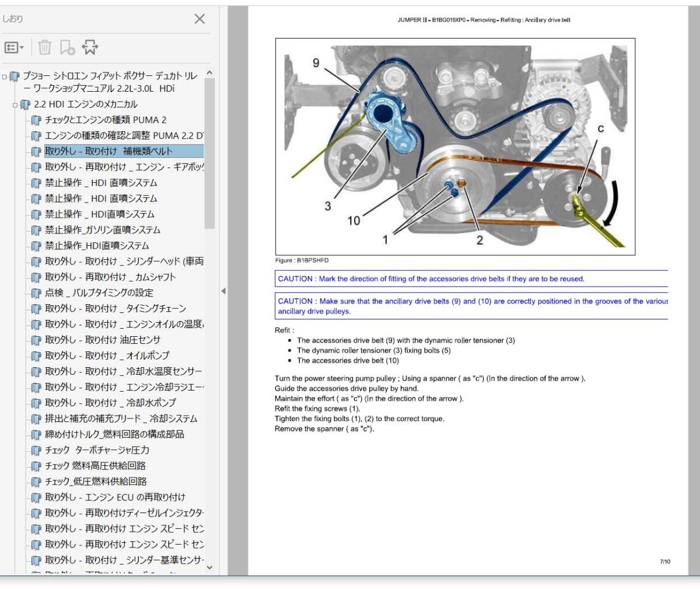Collapse navigation pane with the divider arrow
700x589 pixels.
tap(223, 291)
